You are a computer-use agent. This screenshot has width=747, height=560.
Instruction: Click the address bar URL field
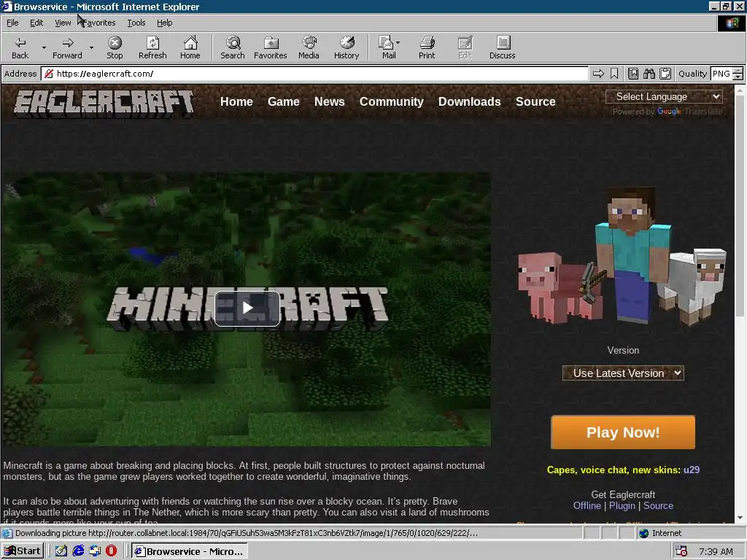pyautogui.click(x=314, y=74)
